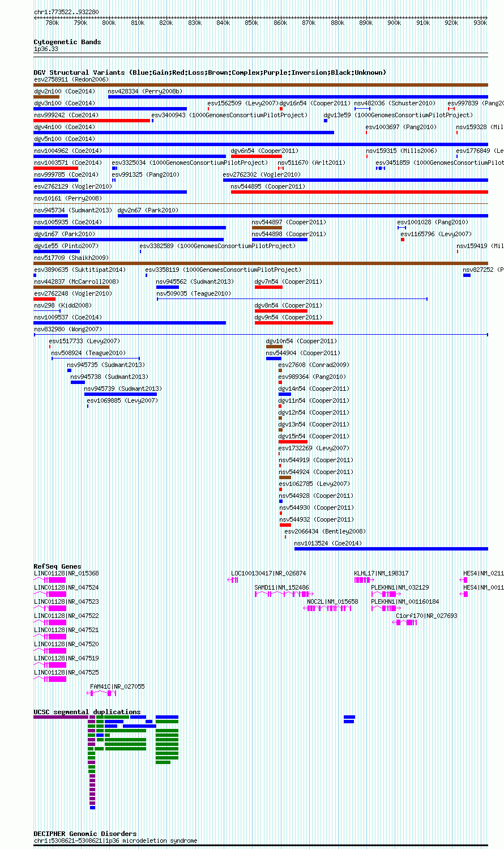Click the RefSeq Genes track heading
The image size is (504, 849).
tap(57, 566)
